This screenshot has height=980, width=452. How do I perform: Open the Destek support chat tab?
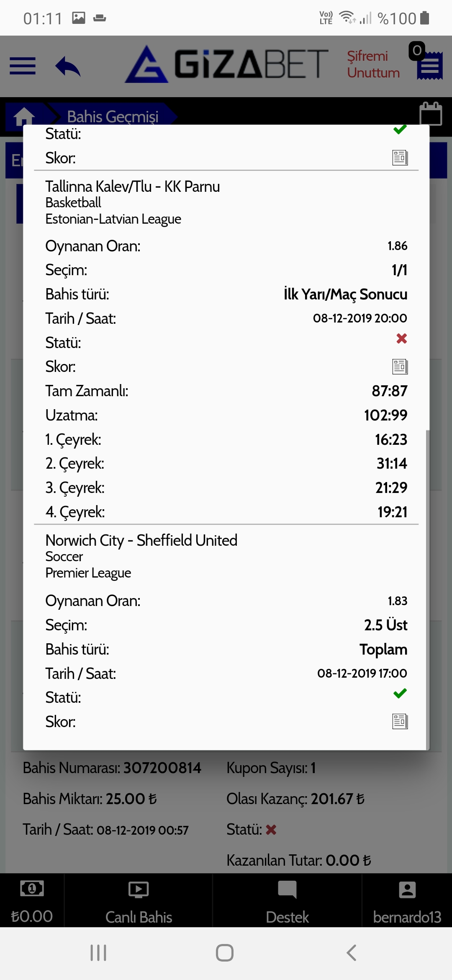pyautogui.click(x=287, y=900)
